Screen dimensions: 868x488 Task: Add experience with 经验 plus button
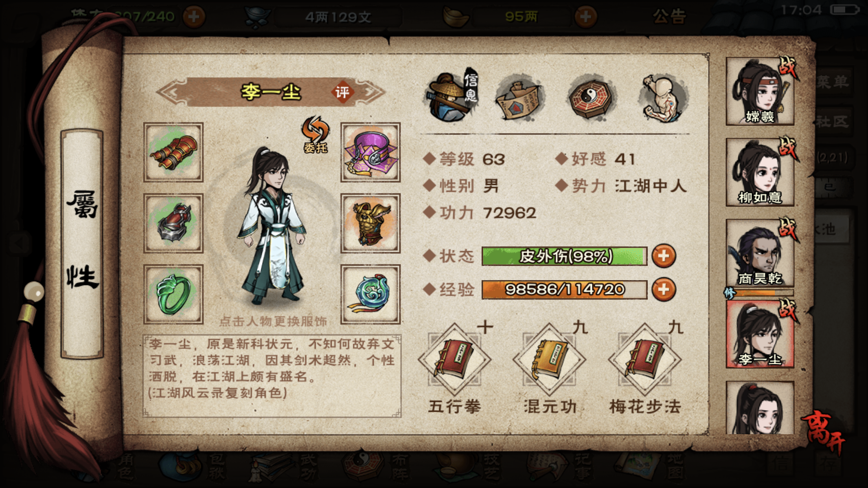click(664, 290)
